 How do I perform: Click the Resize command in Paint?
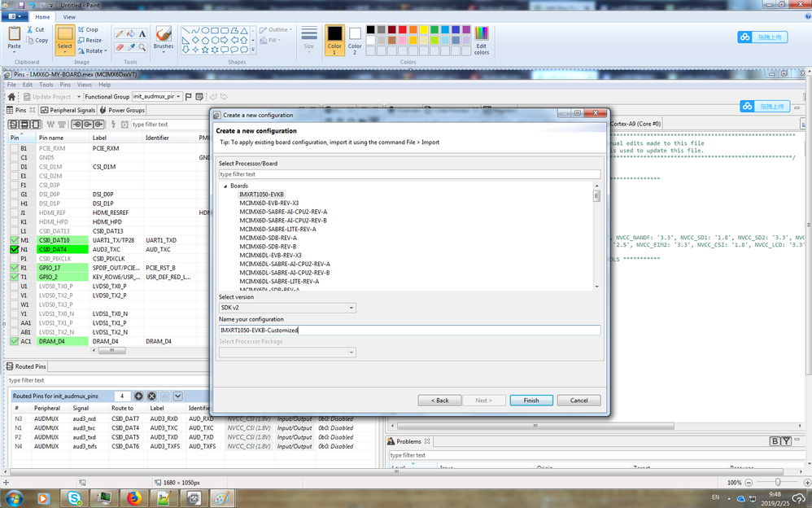tap(89, 40)
